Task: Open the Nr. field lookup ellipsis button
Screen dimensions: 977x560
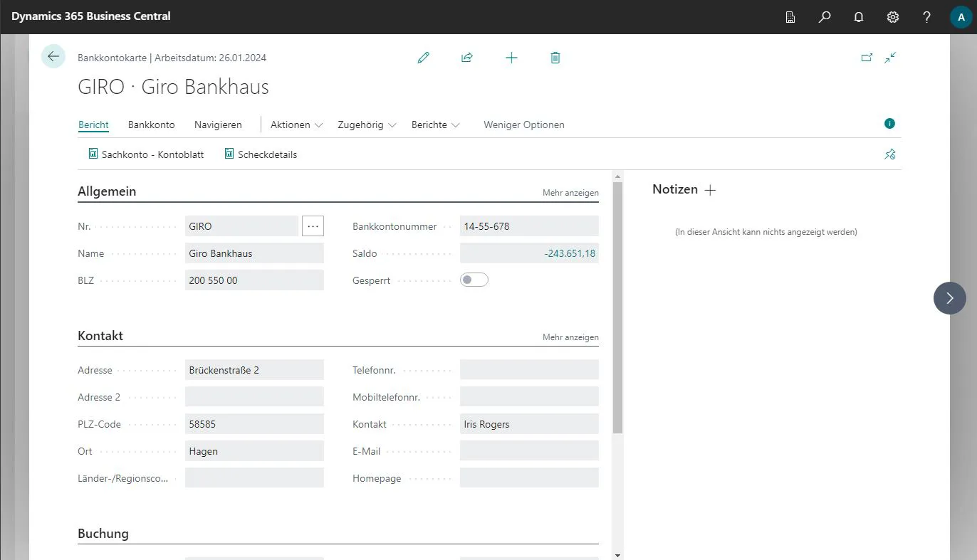Action: (x=313, y=226)
